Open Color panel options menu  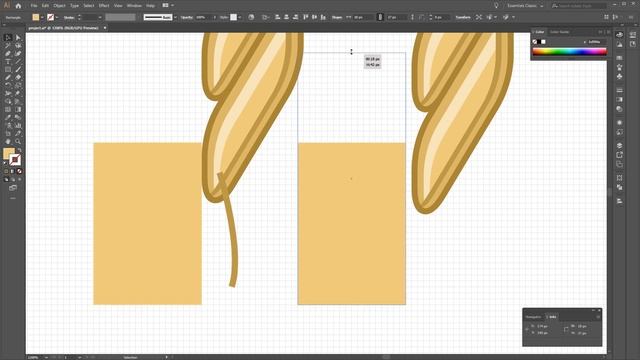coord(609,32)
